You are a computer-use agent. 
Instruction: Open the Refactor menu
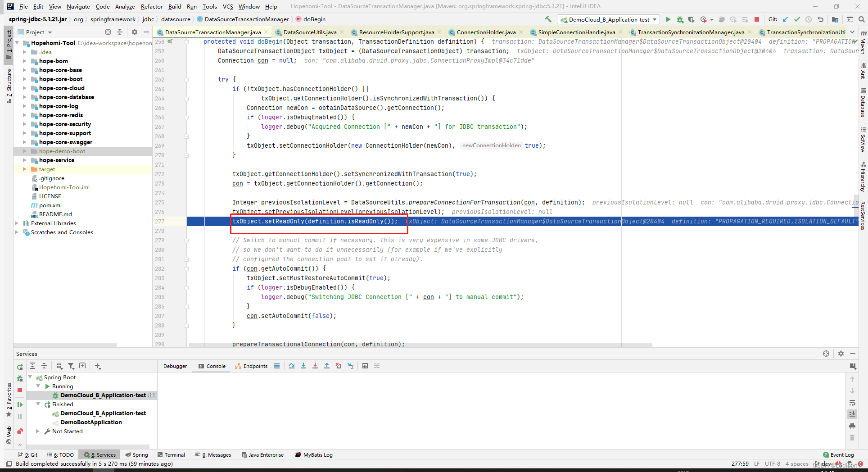click(152, 6)
